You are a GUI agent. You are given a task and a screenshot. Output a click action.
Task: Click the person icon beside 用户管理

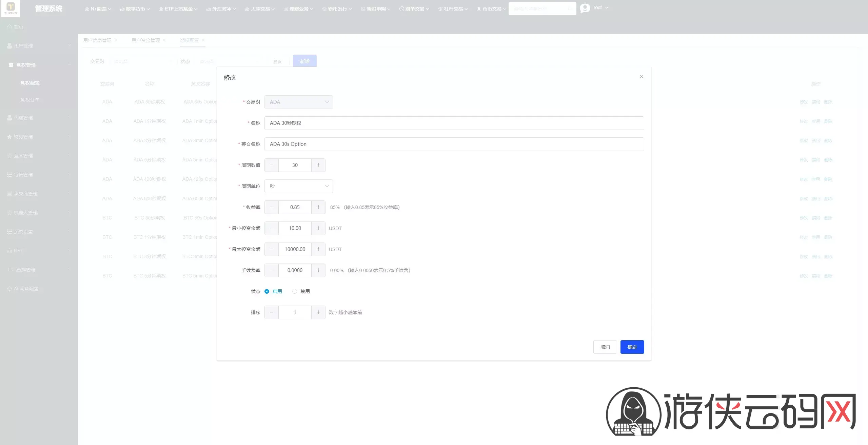tap(9, 46)
